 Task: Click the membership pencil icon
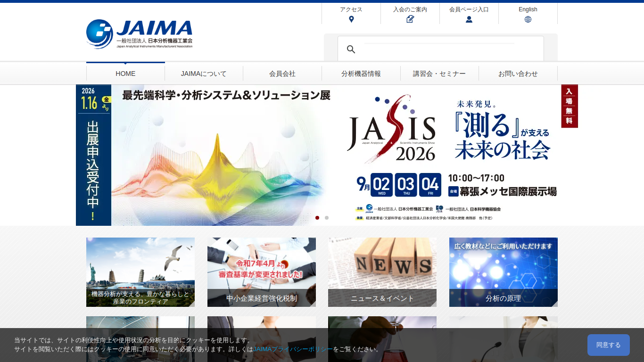410,19
